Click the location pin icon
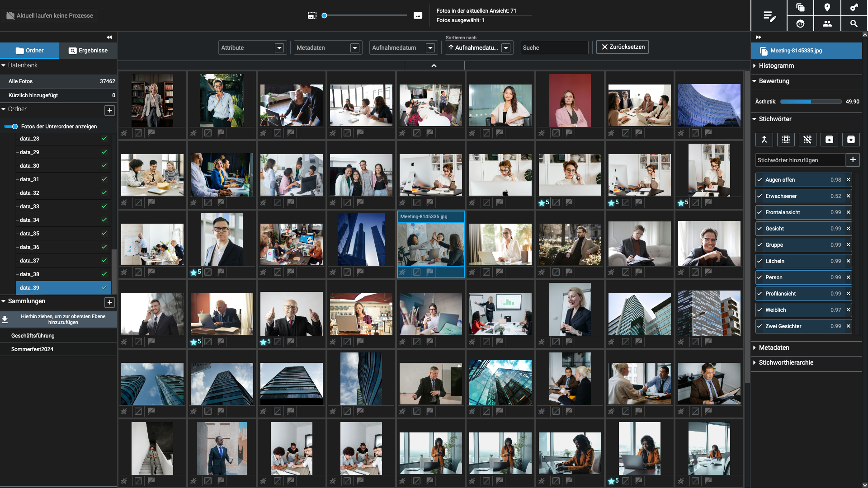The width and height of the screenshot is (868, 488). [x=827, y=8]
